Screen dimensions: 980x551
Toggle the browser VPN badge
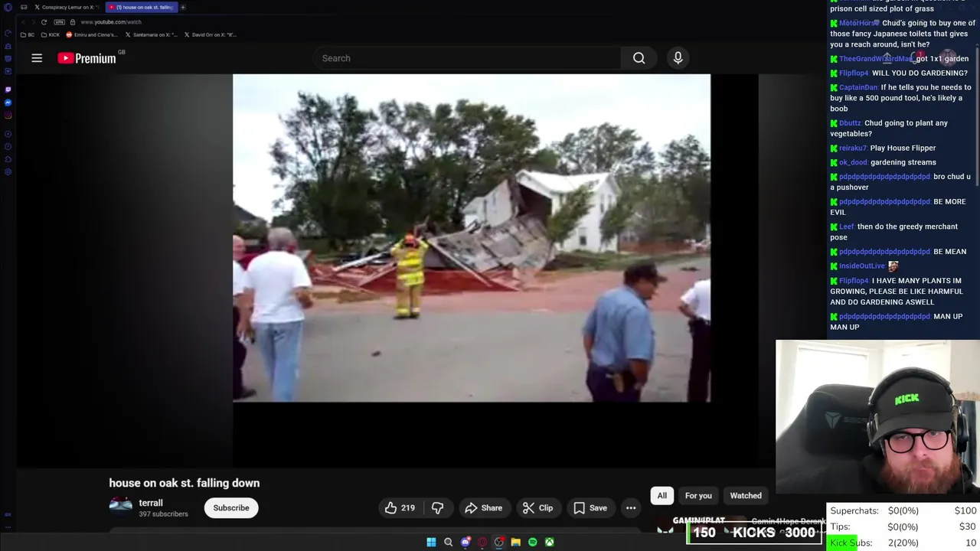click(x=59, y=22)
